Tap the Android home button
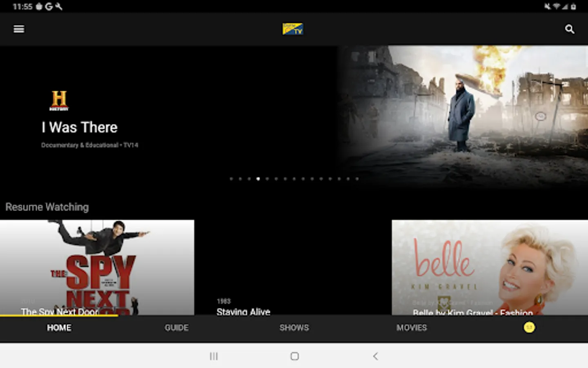 pyautogui.click(x=294, y=356)
